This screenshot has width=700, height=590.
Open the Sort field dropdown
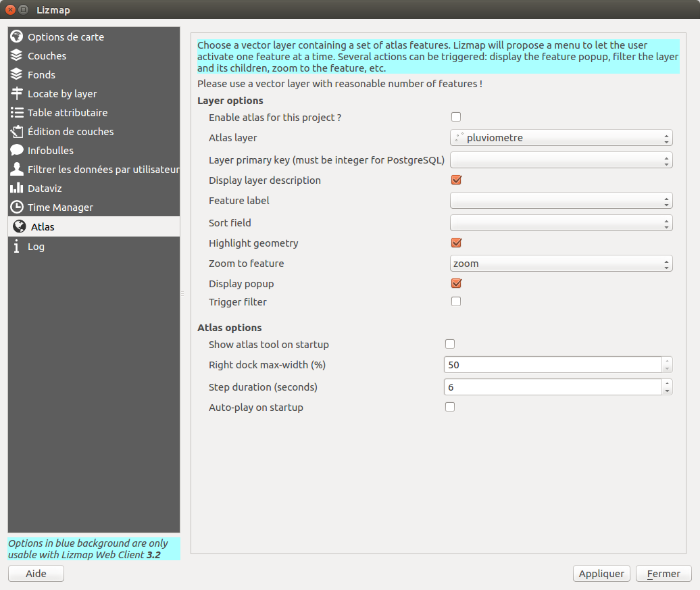click(x=561, y=223)
